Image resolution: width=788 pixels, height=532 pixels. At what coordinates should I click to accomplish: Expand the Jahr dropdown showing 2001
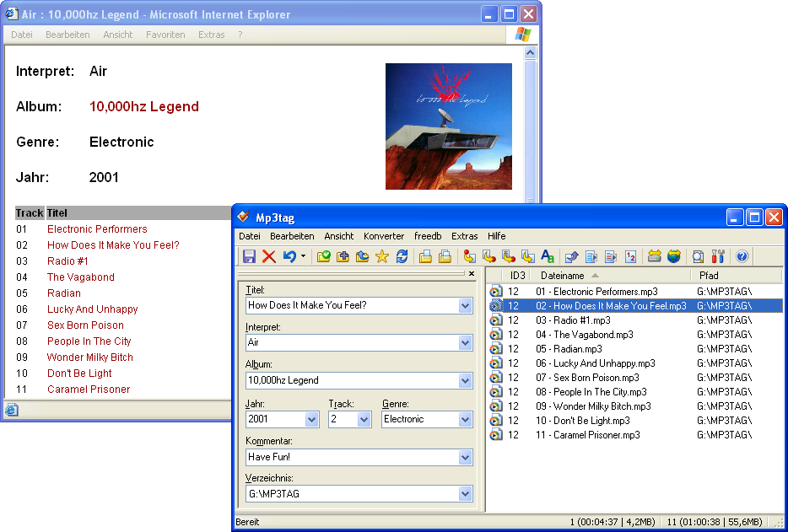tap(311, 419)
